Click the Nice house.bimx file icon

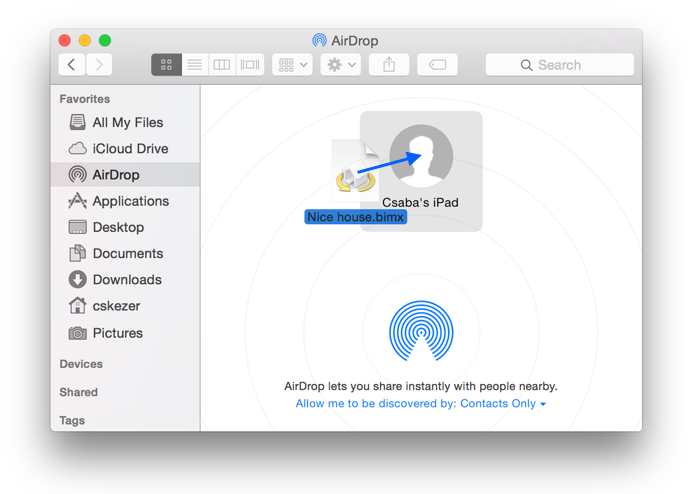click(x=355, y=172)
